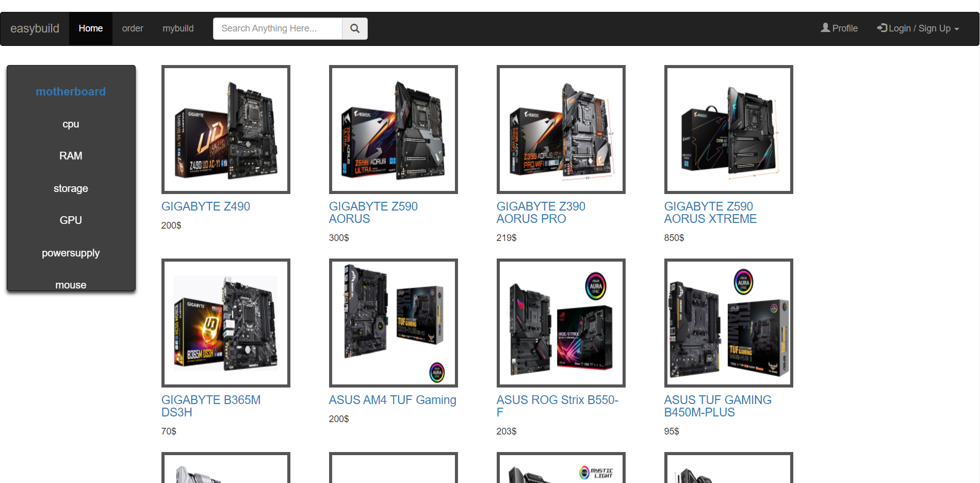
Task: Click GIGABYTE Z390 AORUS PRO title
Action: 541,213
